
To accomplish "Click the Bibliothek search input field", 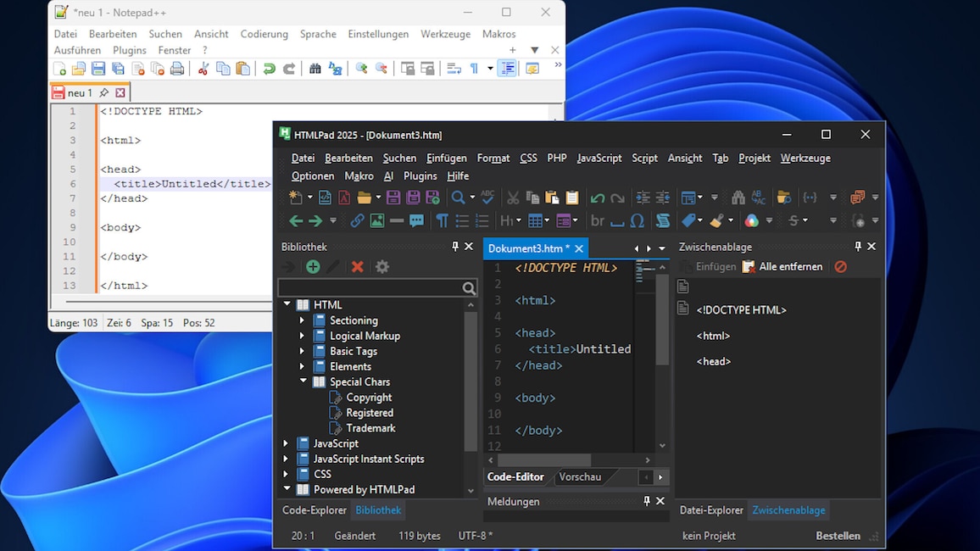I will point(370,287).
